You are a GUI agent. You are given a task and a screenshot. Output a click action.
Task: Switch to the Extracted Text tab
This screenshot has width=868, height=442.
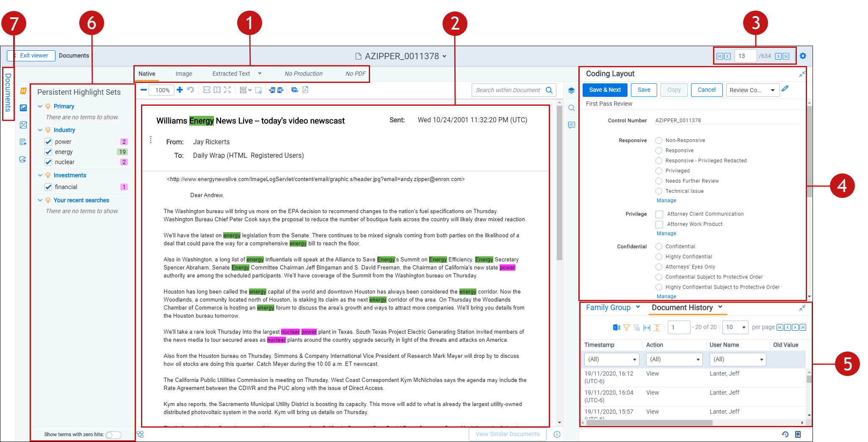[x=231, y=74]
